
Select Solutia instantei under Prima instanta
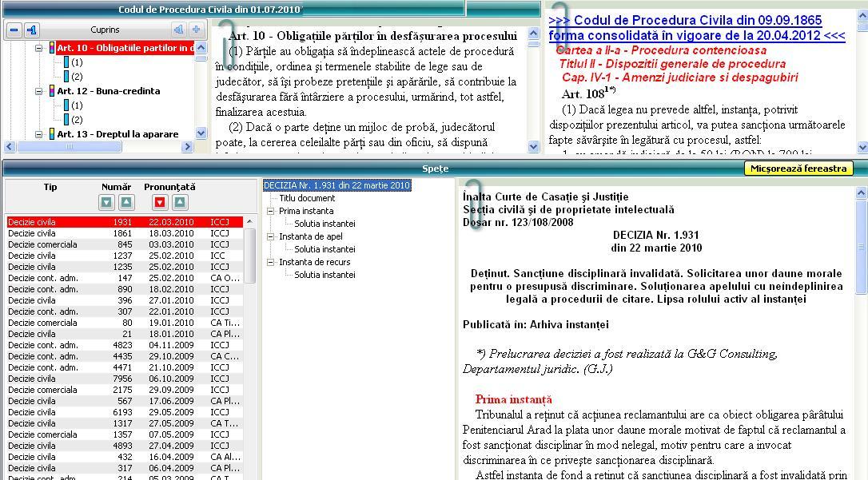(325, 224)
